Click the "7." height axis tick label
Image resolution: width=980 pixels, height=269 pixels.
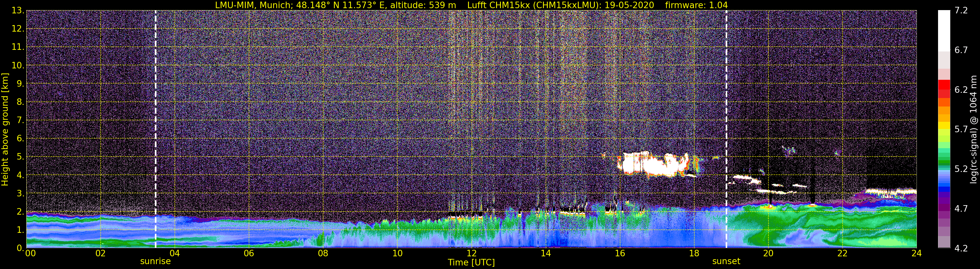[20, 120]
